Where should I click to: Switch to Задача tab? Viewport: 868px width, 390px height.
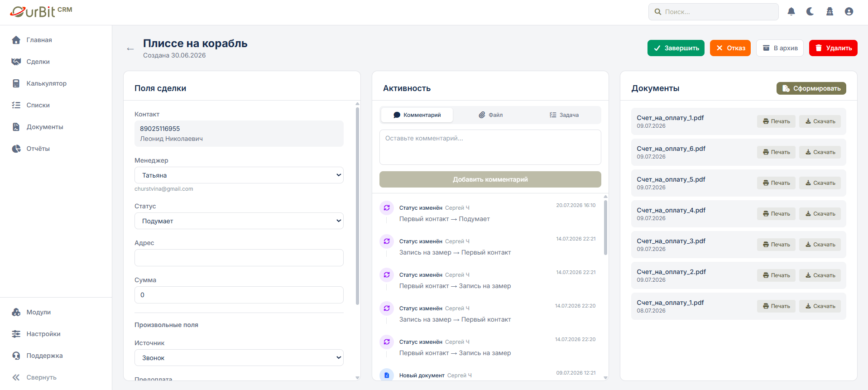point(564,115)
